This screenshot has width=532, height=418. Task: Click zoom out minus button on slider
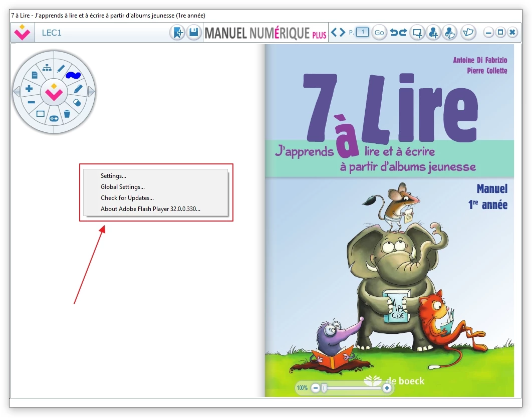316,388
